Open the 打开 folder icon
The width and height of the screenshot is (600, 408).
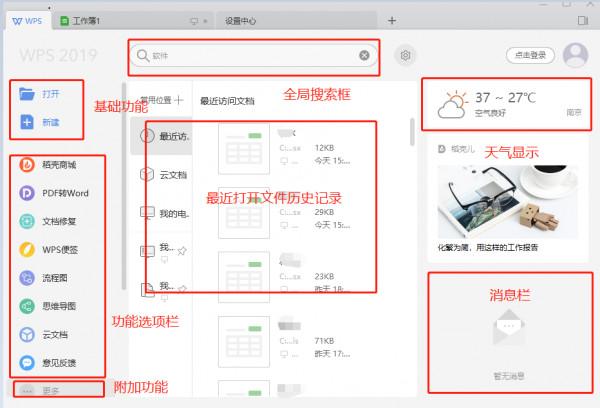pyautogui.click(x=27, y=94)
